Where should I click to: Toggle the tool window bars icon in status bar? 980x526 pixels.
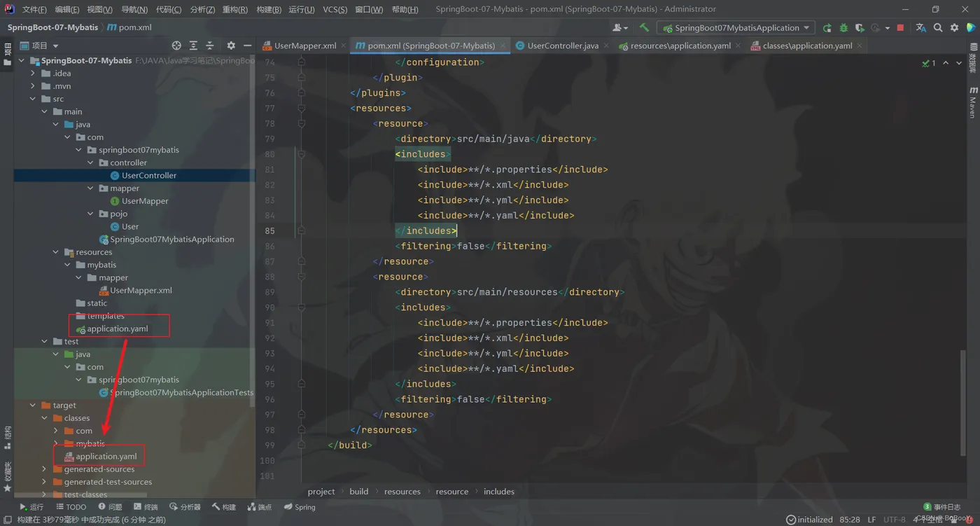click(x=7, y=520)
